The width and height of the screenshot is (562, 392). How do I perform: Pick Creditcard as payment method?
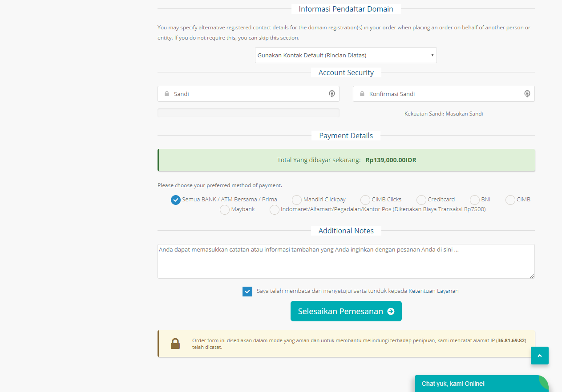[x=421, y=200]
